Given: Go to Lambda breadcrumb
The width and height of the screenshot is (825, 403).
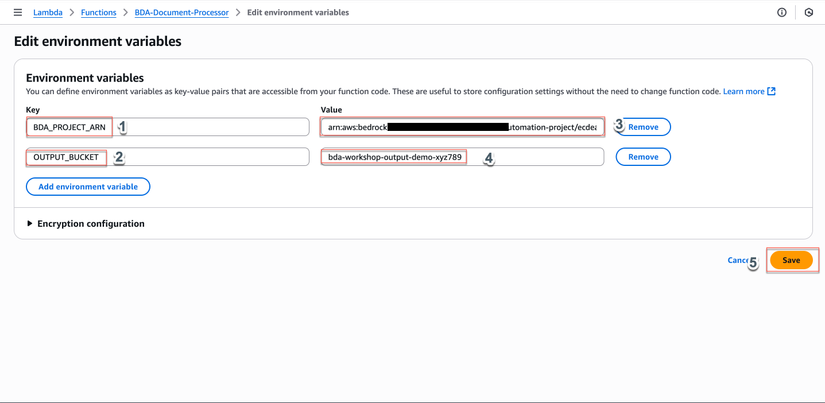Looking at the screenshot, I should click(48, 12).
